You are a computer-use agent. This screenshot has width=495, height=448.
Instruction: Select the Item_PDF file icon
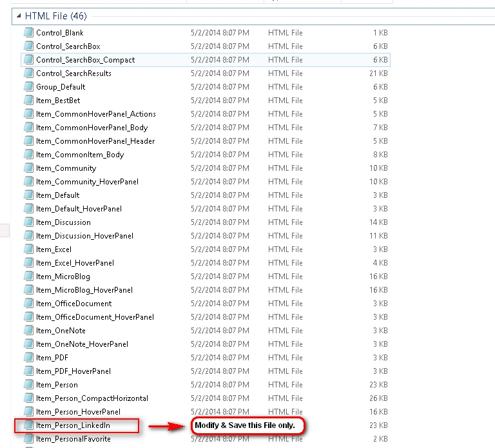[x=28, y=357]
